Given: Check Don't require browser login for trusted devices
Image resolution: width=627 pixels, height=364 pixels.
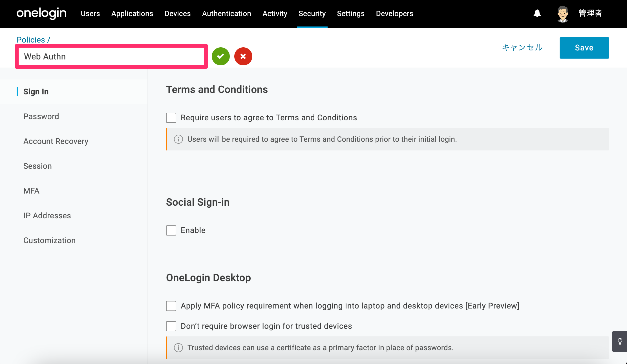Looking at the screenshot, I should click(x=171, y=326).
